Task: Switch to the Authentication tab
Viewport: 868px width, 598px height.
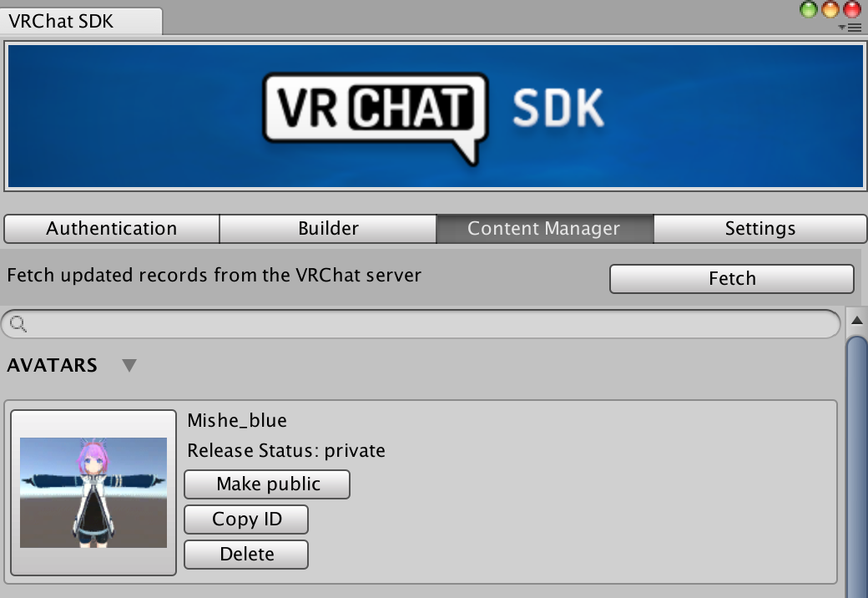Action: [111, 228]
